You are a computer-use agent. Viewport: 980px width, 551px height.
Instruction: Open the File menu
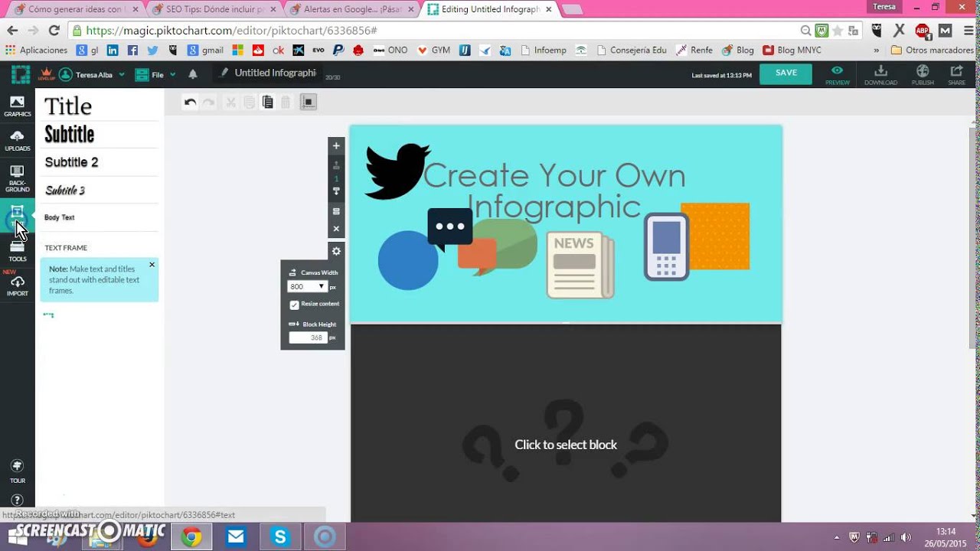pos(155,75)
